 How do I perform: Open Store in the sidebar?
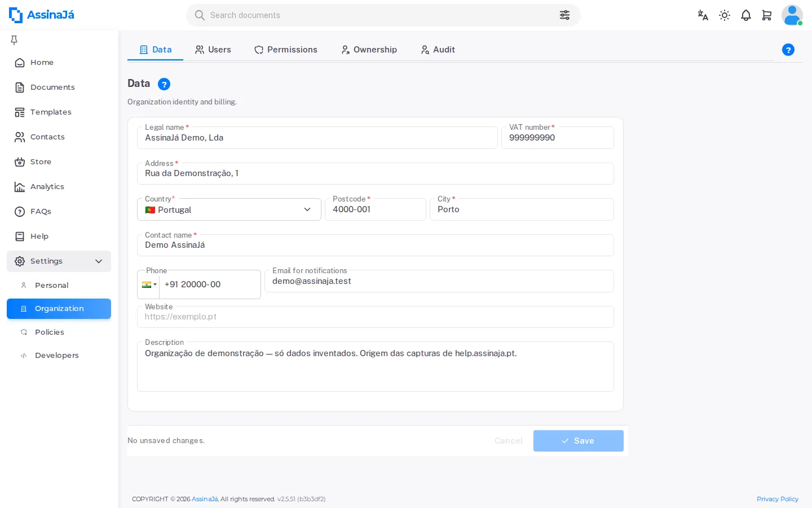click(x=59, y=162)
